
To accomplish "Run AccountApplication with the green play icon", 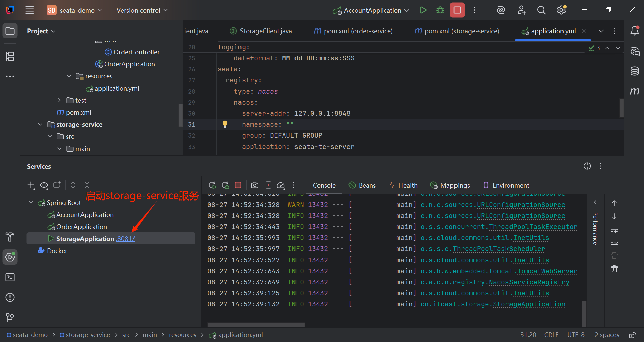I will (423, 10).
